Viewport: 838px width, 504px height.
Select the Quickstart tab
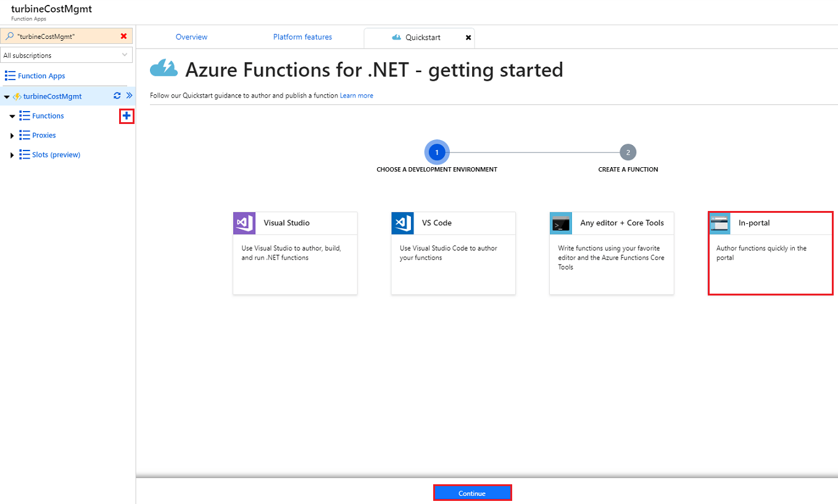(420, 38)
